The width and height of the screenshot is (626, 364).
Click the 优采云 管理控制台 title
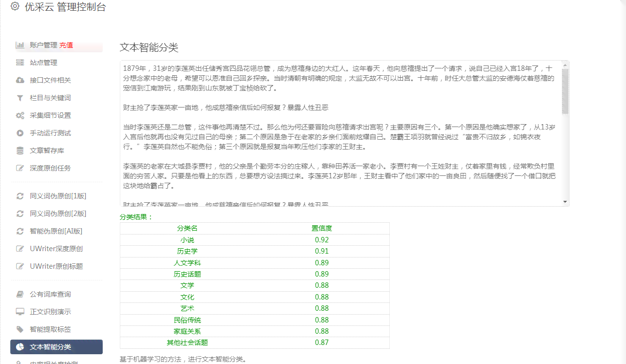pos(65,7)
